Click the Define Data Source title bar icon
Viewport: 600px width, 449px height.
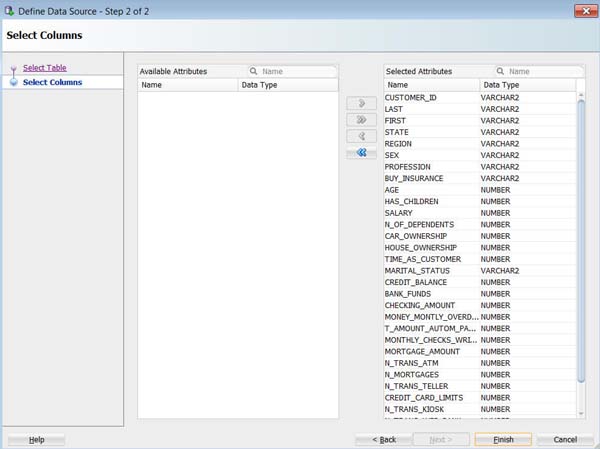point(9,11)
